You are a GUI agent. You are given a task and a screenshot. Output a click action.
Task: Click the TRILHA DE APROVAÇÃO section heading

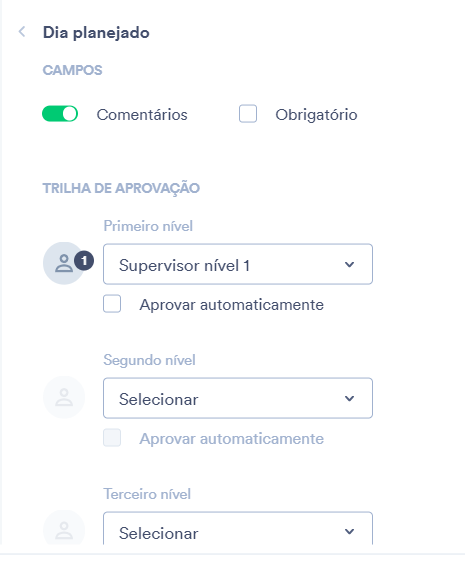(x=121, y=188)
